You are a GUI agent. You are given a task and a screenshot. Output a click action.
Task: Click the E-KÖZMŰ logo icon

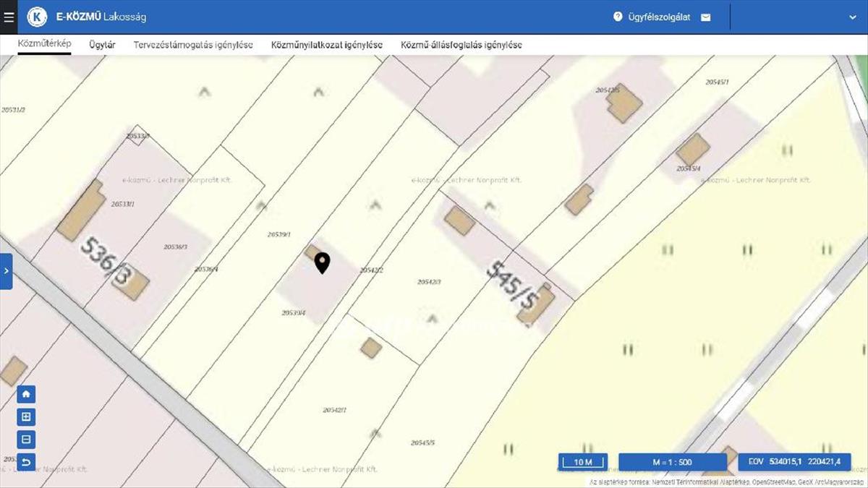coord(37,17)
